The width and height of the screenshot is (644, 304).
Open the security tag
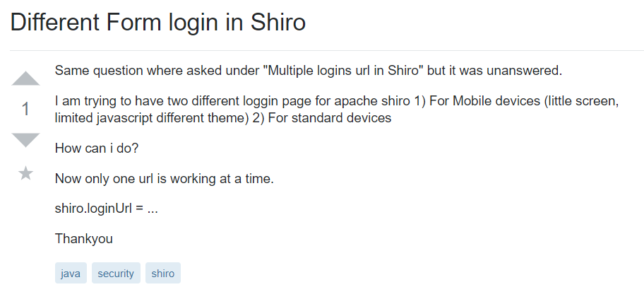(x=116, y=274)
